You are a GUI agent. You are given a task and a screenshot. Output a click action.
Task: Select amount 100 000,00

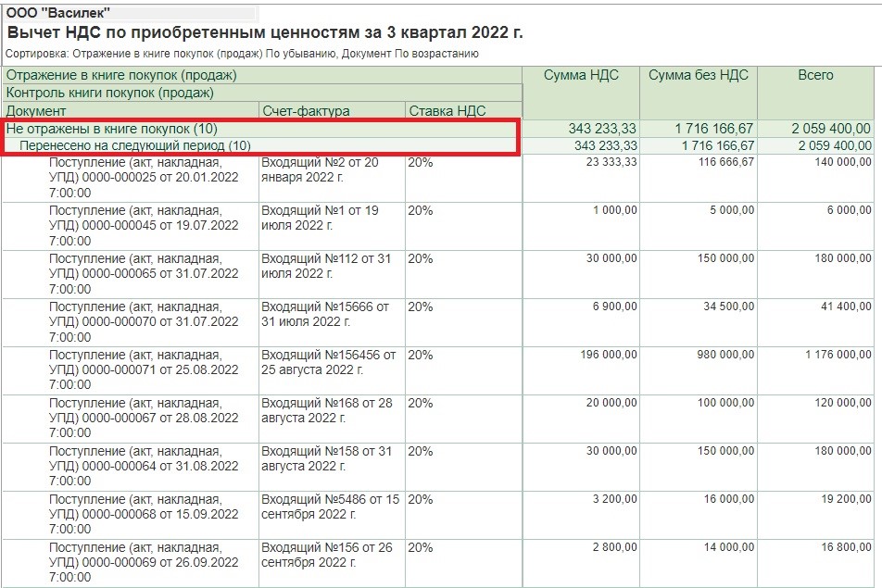click(x=725, y=403)
